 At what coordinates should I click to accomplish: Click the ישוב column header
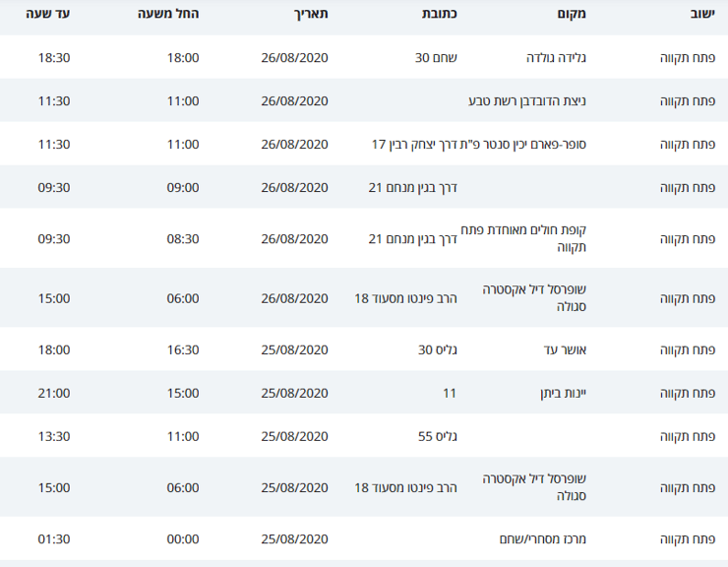point(698,16)
